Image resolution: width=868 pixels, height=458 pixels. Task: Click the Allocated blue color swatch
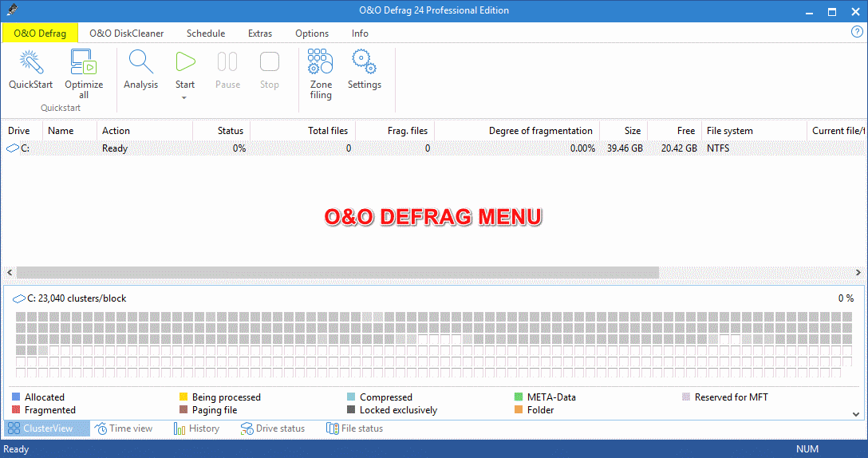click(x=15, y=397)
